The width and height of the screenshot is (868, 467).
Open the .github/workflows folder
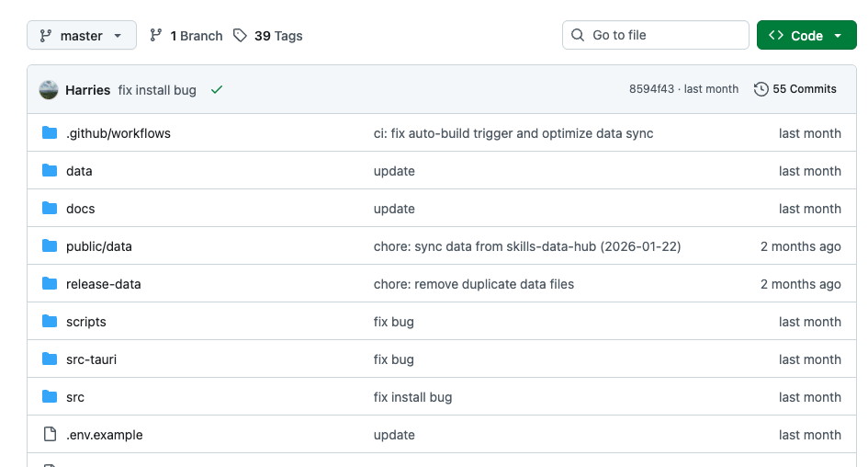(118, 133)
